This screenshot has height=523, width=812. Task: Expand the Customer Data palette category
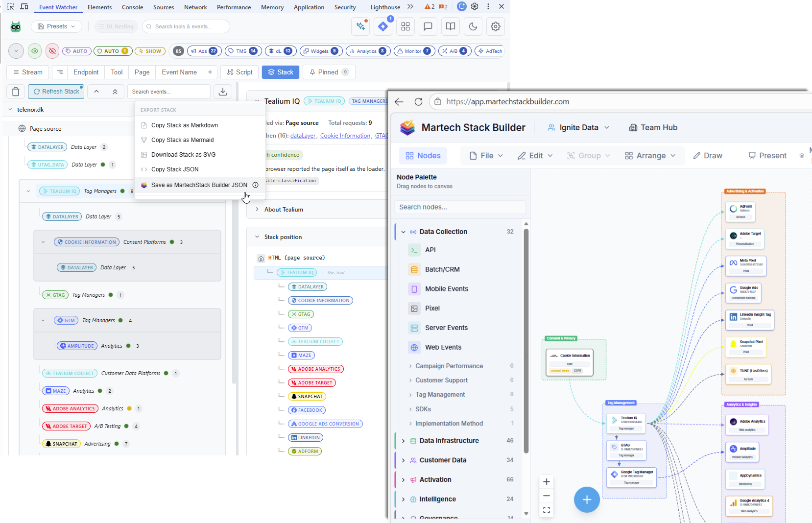click(x=403, y=460)
